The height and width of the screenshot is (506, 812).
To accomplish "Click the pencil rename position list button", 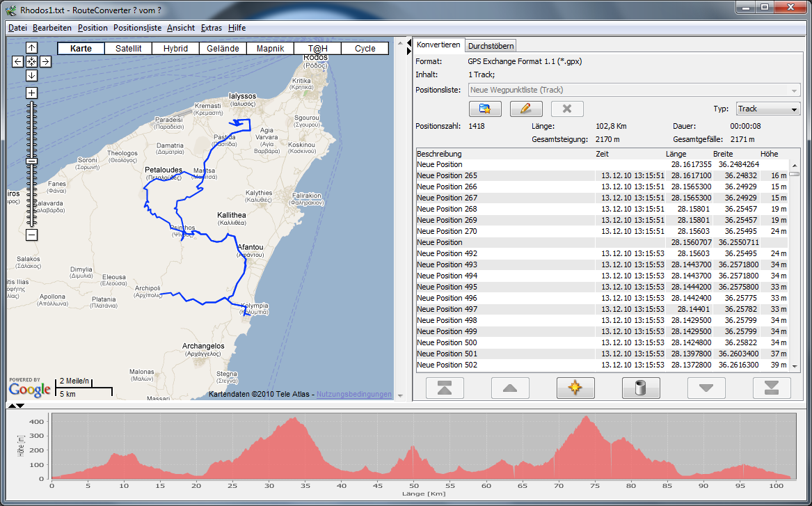I will click(x=526, y=109).
